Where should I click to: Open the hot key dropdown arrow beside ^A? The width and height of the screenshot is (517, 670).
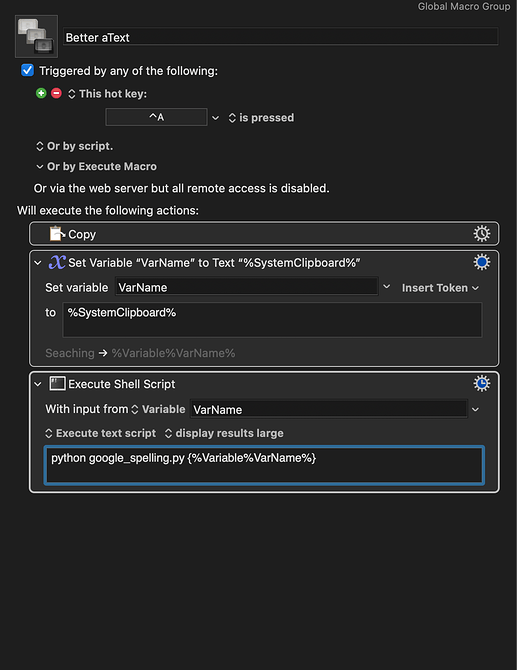coord(216,118)
